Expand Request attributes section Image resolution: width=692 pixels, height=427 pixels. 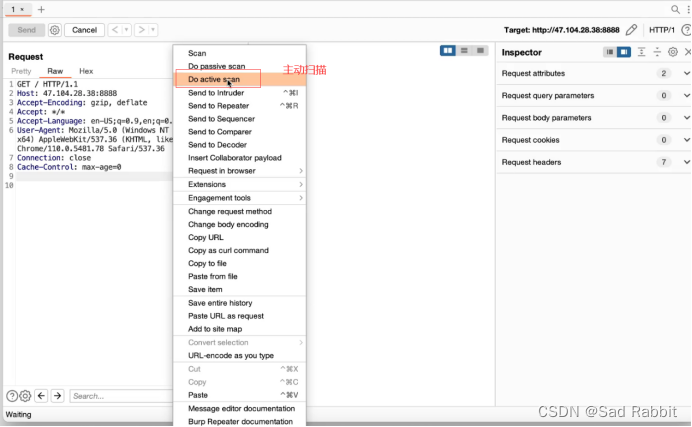pos(594,73)
